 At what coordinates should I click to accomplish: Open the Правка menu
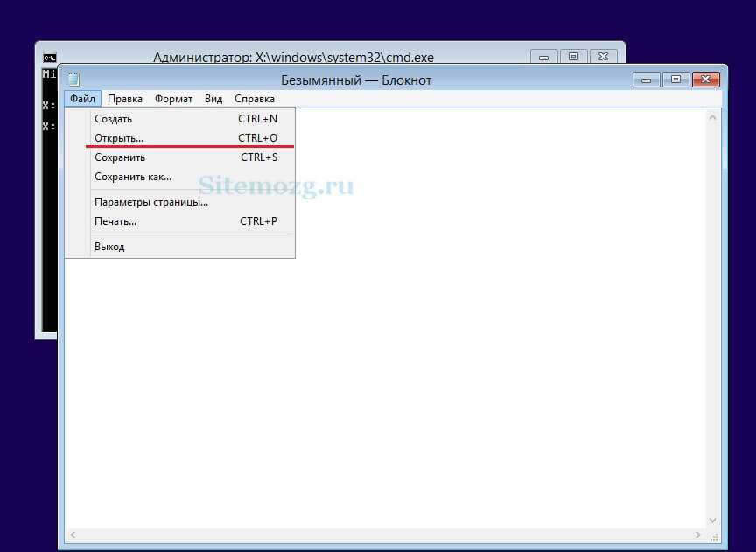124,99
